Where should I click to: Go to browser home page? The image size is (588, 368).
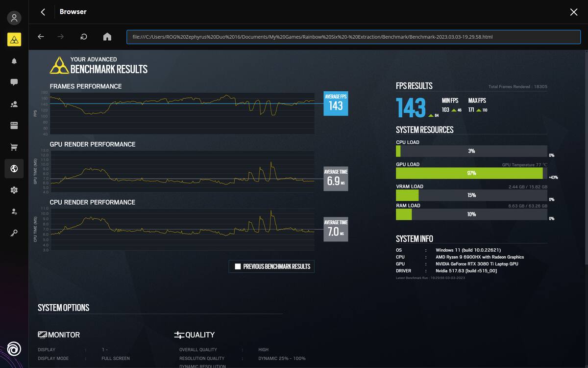point(107,37)
